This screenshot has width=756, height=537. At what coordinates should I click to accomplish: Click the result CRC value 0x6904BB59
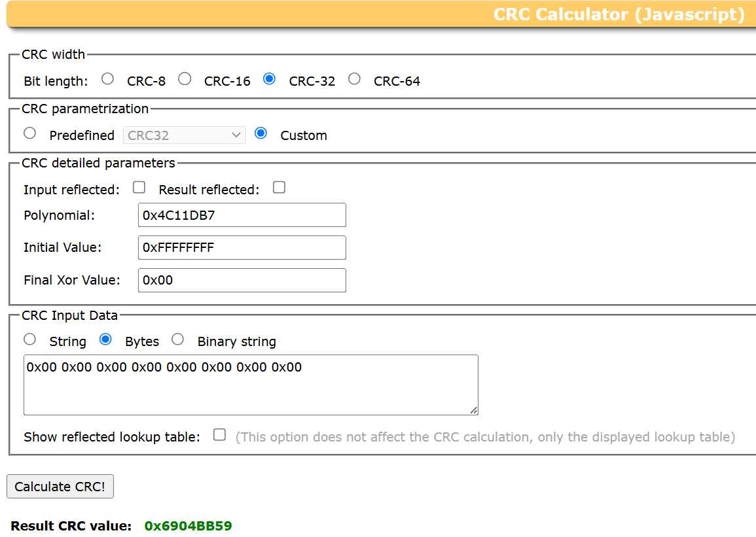188,526
